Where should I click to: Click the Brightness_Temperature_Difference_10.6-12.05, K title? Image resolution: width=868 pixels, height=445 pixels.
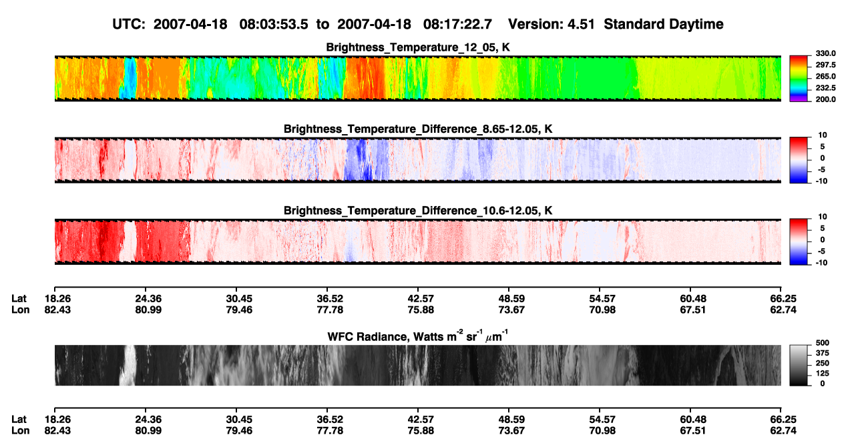[418, 211]
